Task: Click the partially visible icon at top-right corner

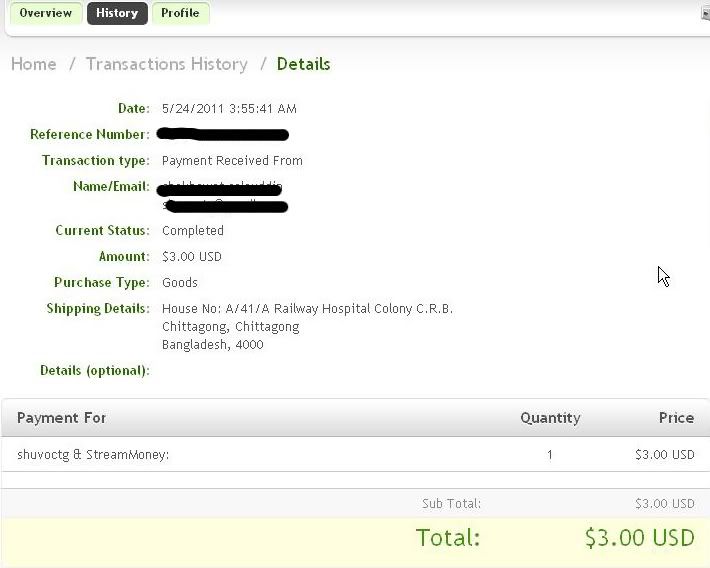Action: click(x=705, y=14)
